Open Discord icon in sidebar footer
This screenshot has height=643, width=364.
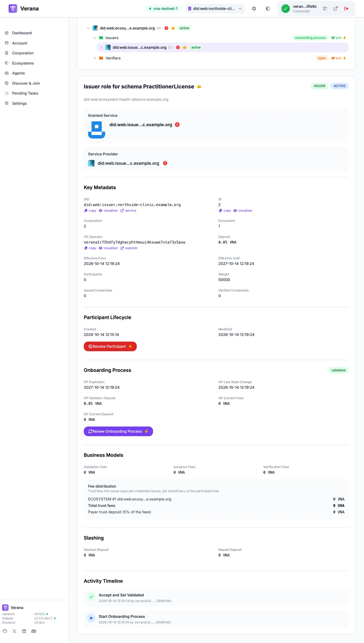[34, 631]
